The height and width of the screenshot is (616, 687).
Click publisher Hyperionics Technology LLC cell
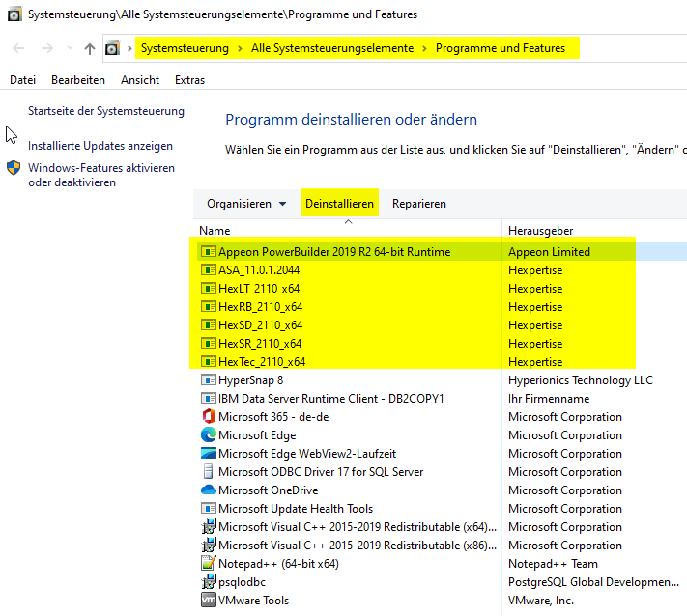[x=581, y=380]
